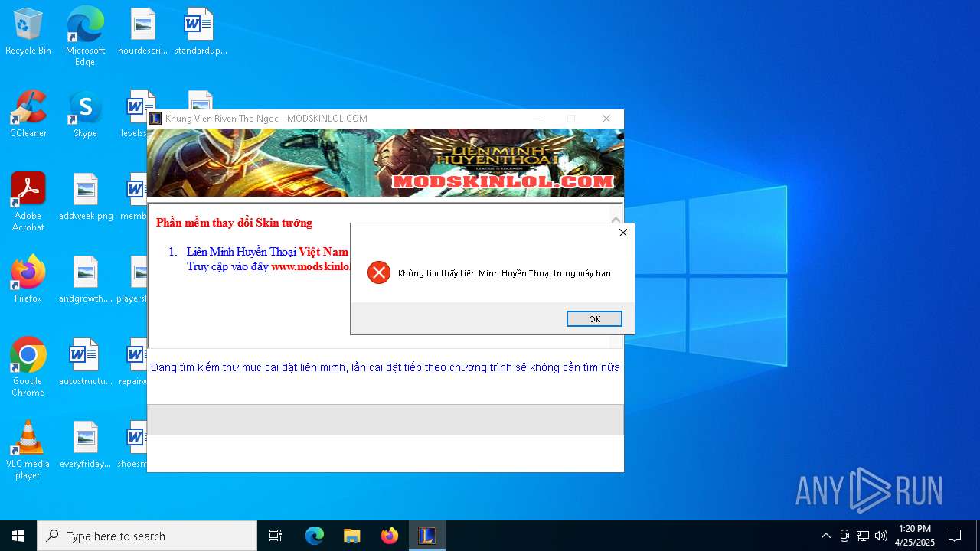Open the clock showing 1:20 PM
Viewport: 980px width, 551px height.
pos(915,536)
